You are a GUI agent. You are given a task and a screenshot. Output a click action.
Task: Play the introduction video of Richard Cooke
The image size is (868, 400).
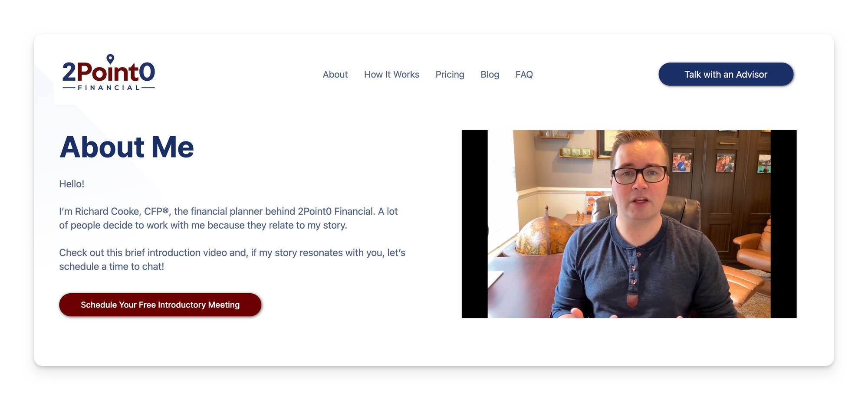click(629, 224)
